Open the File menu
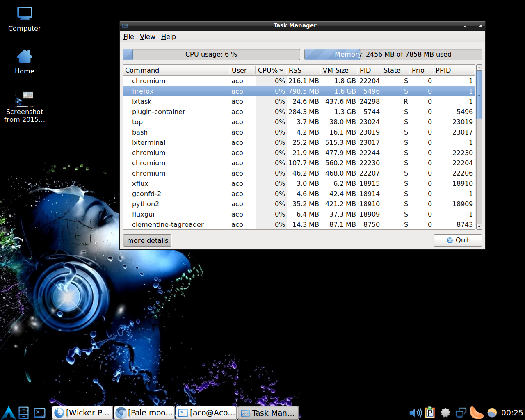The height and width of the screenshot is (420, 525). 128,37
